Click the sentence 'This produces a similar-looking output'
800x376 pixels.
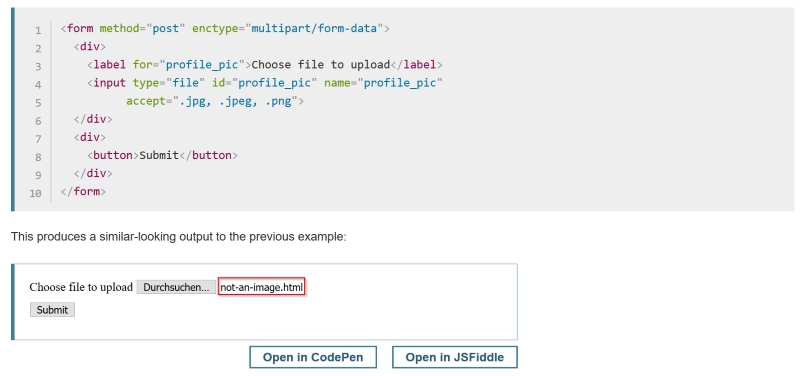(x=179, y=237)
